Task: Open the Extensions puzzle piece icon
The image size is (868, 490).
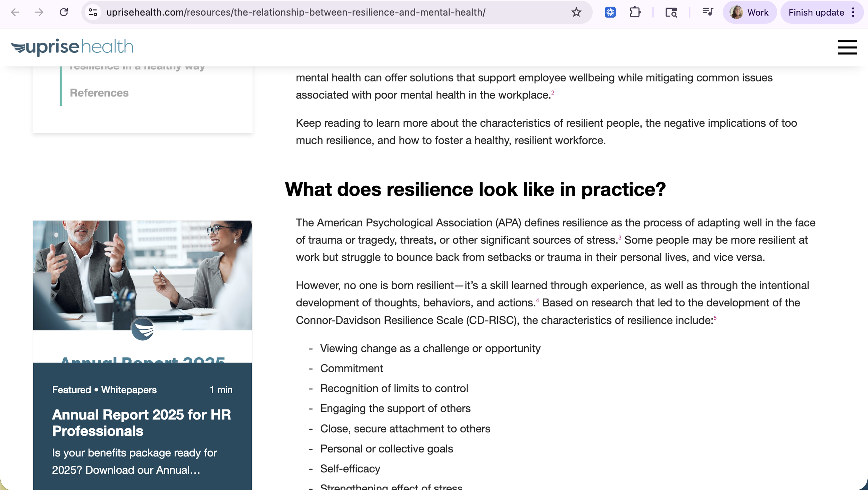Action: pos(635,12)
